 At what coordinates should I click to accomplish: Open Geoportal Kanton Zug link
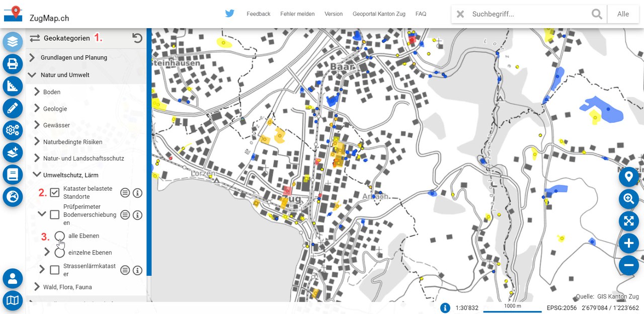379,14
